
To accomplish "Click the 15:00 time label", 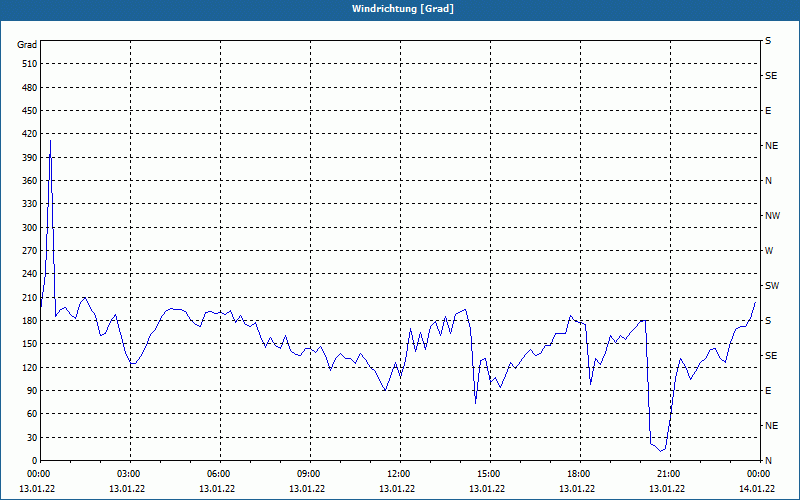I will (490, 474).
